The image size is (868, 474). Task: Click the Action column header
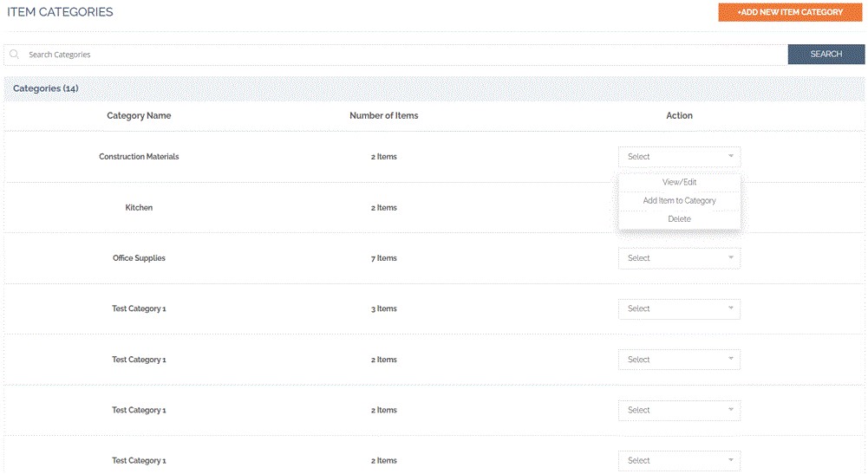click(x=679, y=115)
